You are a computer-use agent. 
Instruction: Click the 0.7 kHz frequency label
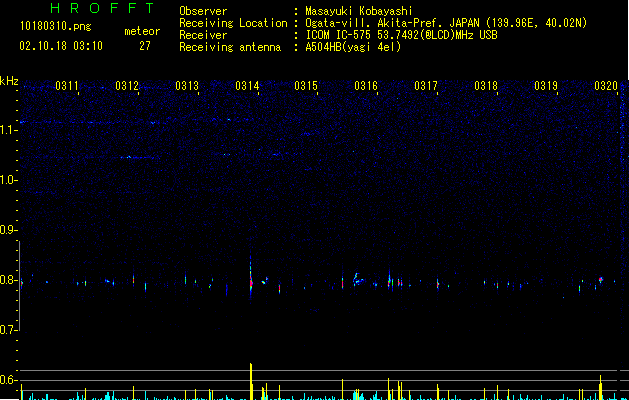[9, 330]
